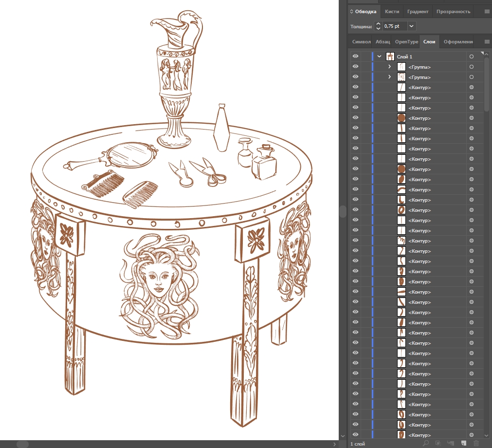Open the stroke weight dropdown list
Screen dimensions: 492x448
412,26
